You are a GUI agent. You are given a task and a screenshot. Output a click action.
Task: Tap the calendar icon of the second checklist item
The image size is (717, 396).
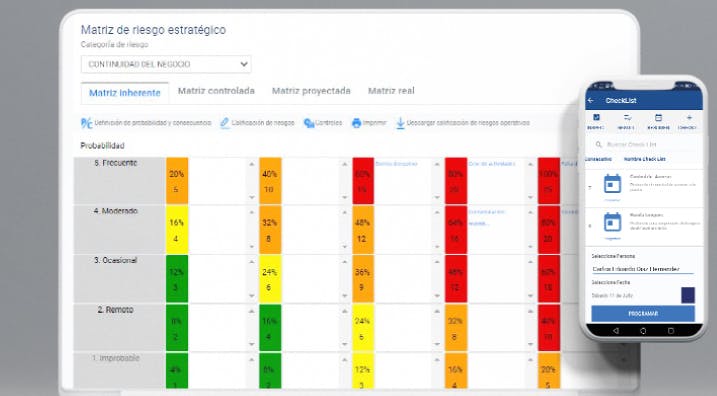click(612, 223)
